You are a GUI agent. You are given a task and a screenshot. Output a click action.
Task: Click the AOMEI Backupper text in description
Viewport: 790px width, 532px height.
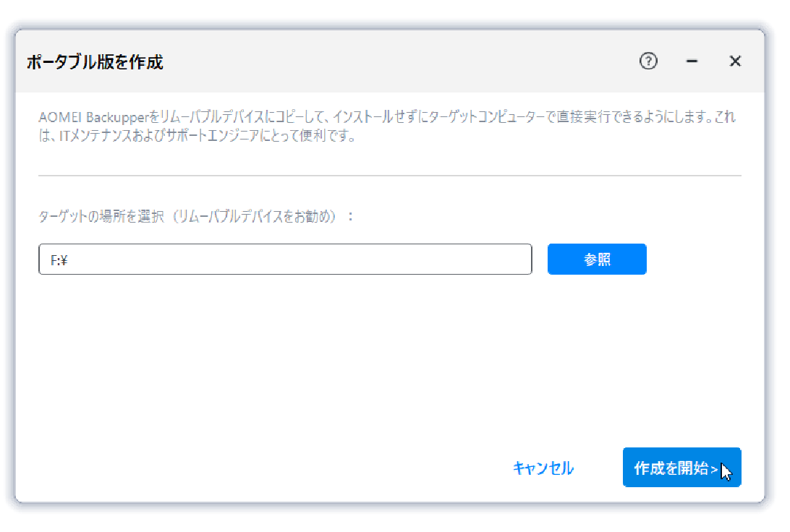click(90, 117)
